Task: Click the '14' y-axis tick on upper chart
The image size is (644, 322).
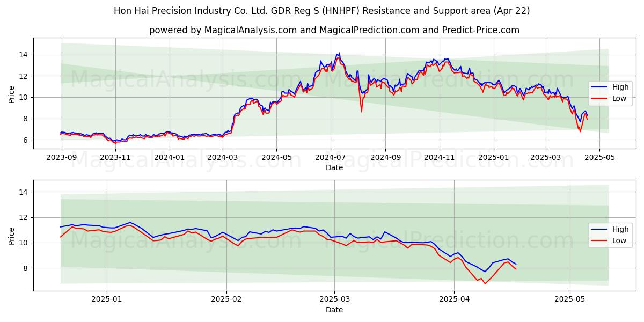Action: click(x=25, y=55)
